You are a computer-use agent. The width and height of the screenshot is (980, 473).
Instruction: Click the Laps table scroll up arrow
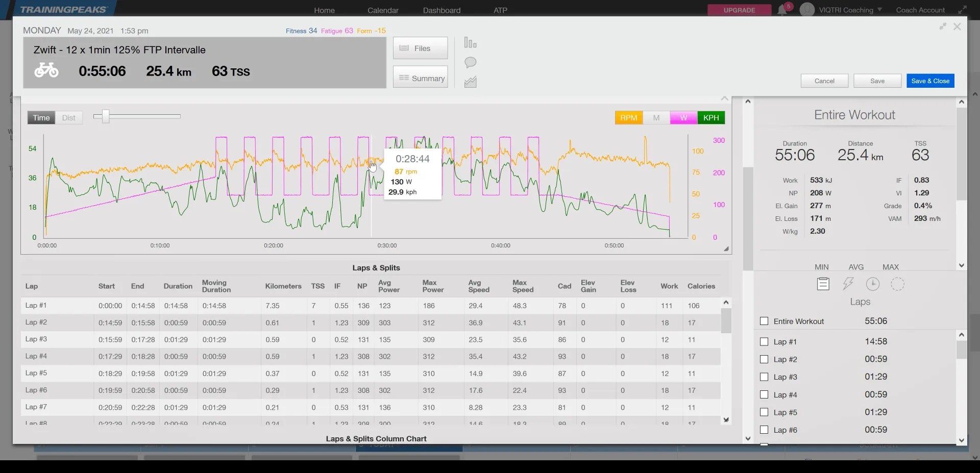pyautogui.click(x=726, y=303)
